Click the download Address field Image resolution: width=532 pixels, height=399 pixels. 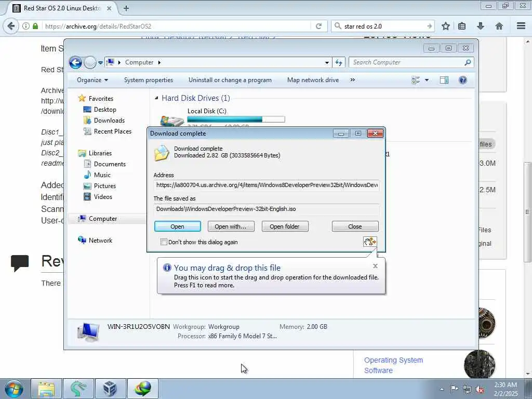(x=267, y=185)
